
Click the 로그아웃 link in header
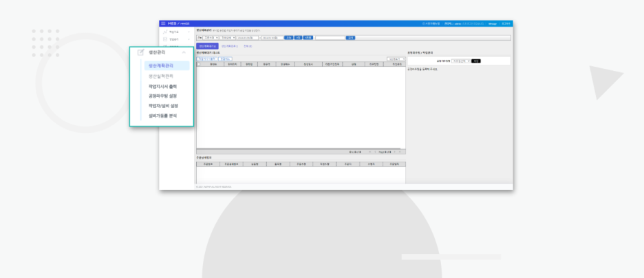(506, 24)
